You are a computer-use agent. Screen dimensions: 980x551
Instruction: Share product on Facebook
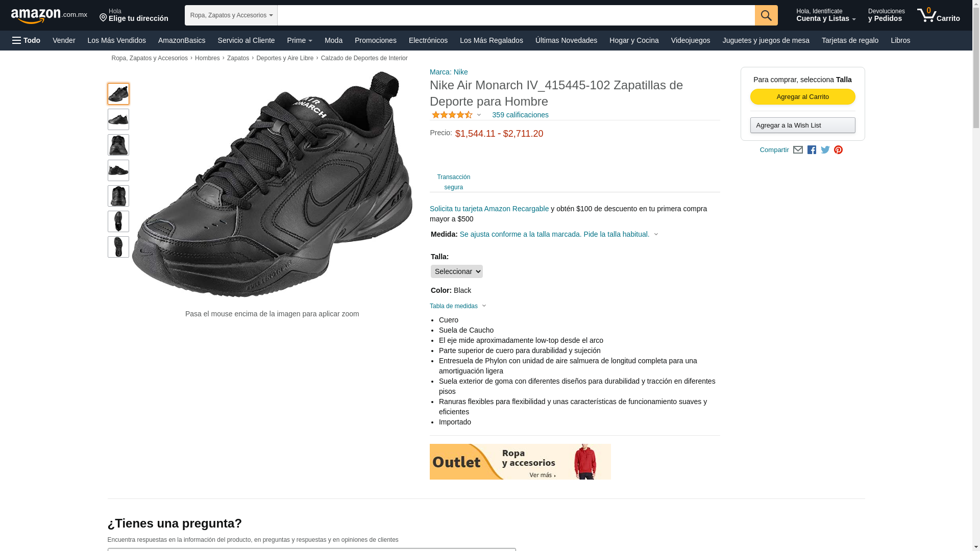click(x=812, y=150)
